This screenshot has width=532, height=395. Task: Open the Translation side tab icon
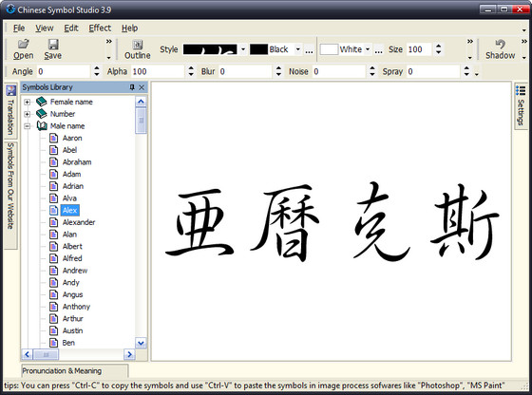point(11,90)
